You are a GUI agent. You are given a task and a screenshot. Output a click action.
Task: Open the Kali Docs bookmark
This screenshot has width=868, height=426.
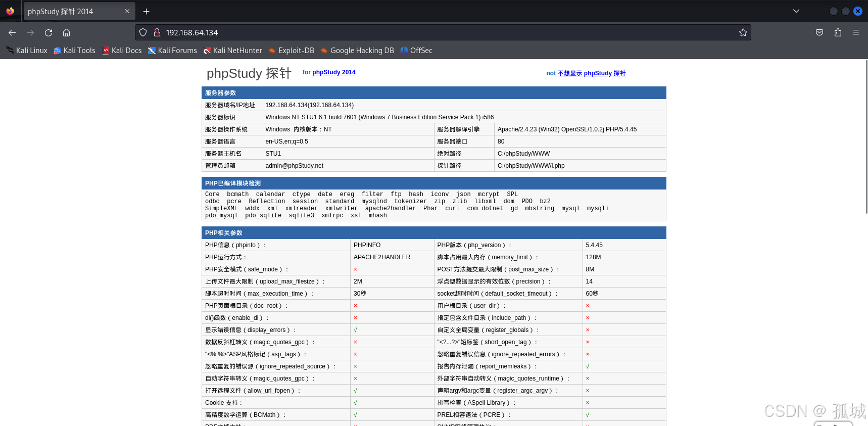122,51
